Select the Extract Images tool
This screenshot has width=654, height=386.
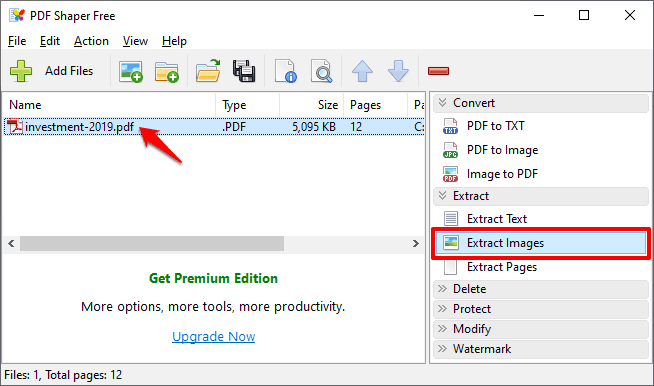click(x=541, y=243)
